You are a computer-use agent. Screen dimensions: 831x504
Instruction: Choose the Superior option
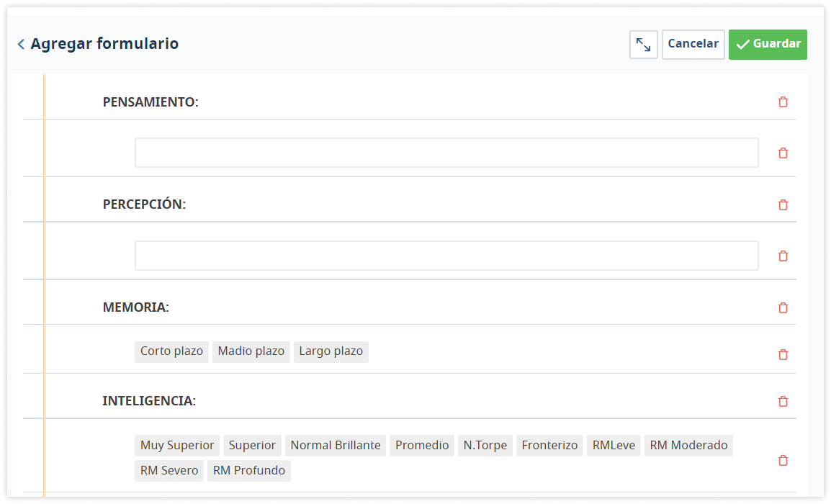tap(252, 445)
